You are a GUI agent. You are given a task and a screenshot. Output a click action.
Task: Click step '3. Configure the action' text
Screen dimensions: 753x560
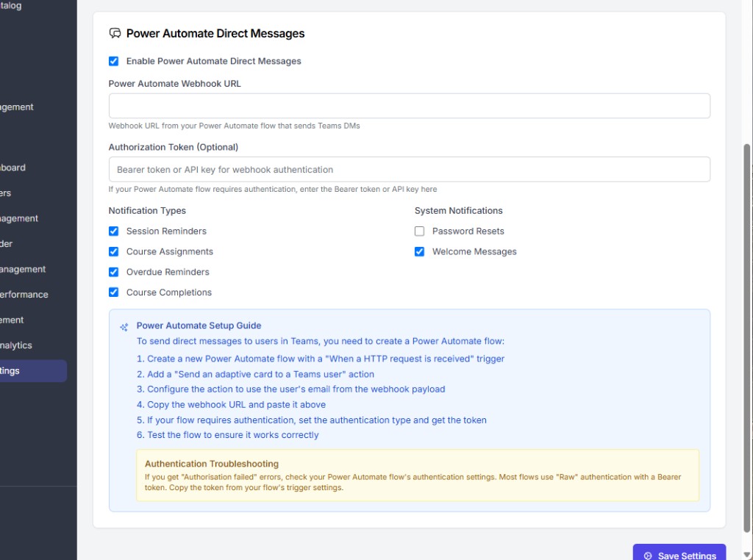click(290, 390)
